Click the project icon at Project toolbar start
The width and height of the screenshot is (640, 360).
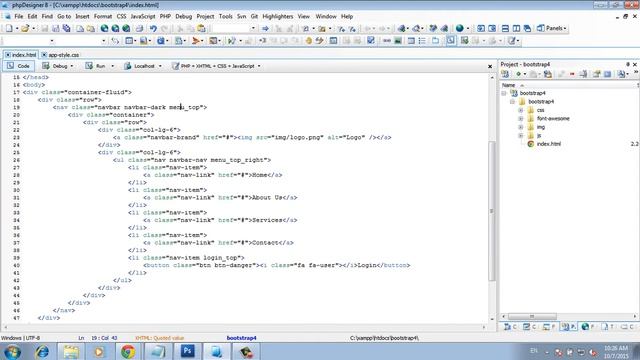[505, 74]
